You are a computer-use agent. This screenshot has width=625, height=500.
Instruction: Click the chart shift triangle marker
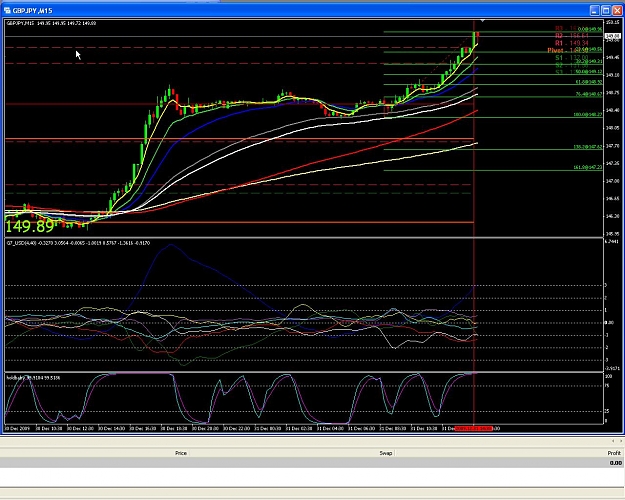482,20
